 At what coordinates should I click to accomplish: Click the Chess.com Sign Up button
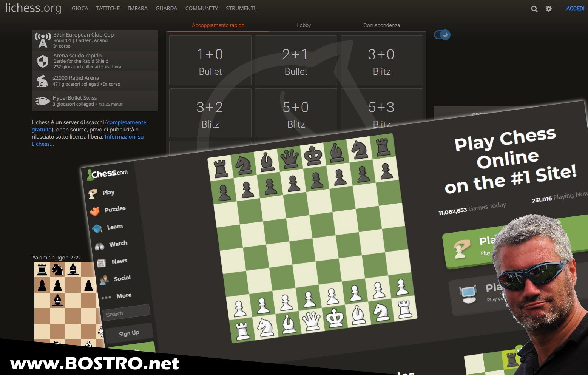[129, 333]
